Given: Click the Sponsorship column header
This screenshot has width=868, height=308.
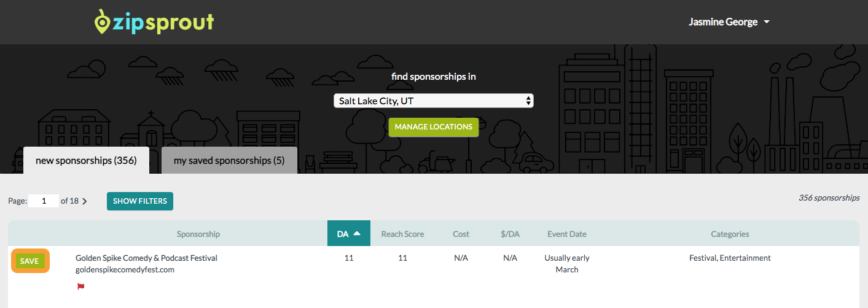Looking at the screenshot, I should click(x=198, y=234).
